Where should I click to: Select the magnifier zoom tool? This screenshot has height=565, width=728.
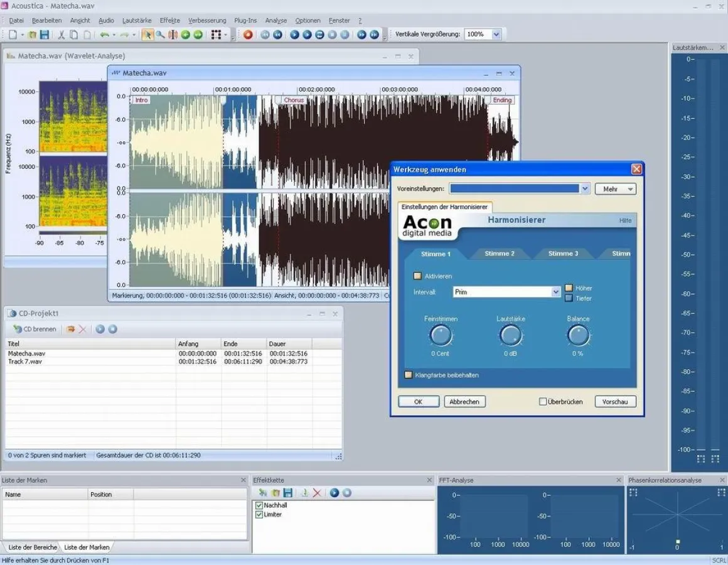click(x=160, y=35)
